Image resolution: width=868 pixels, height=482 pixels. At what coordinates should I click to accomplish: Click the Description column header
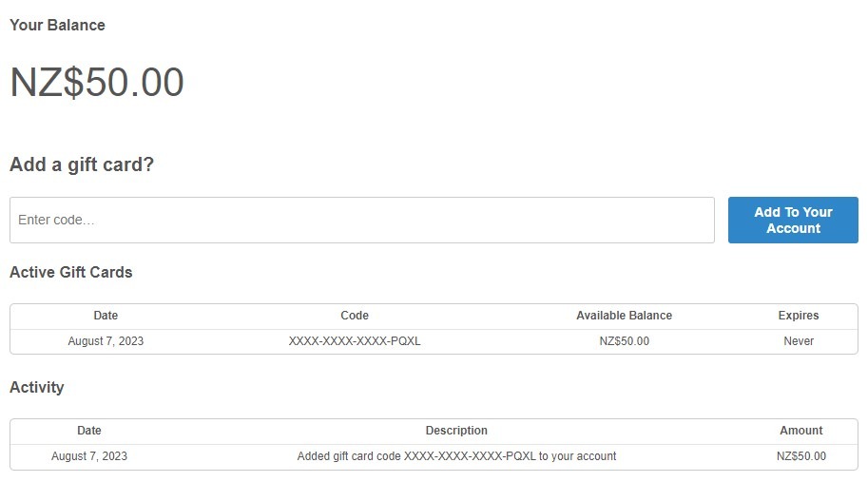[456, 431]
